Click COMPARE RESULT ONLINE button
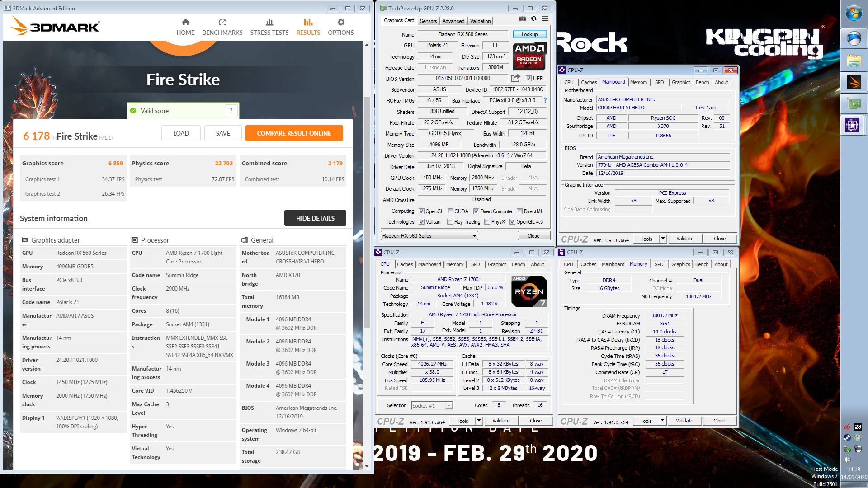This screenshot has width=868, height=488. (x=294, y=133)
